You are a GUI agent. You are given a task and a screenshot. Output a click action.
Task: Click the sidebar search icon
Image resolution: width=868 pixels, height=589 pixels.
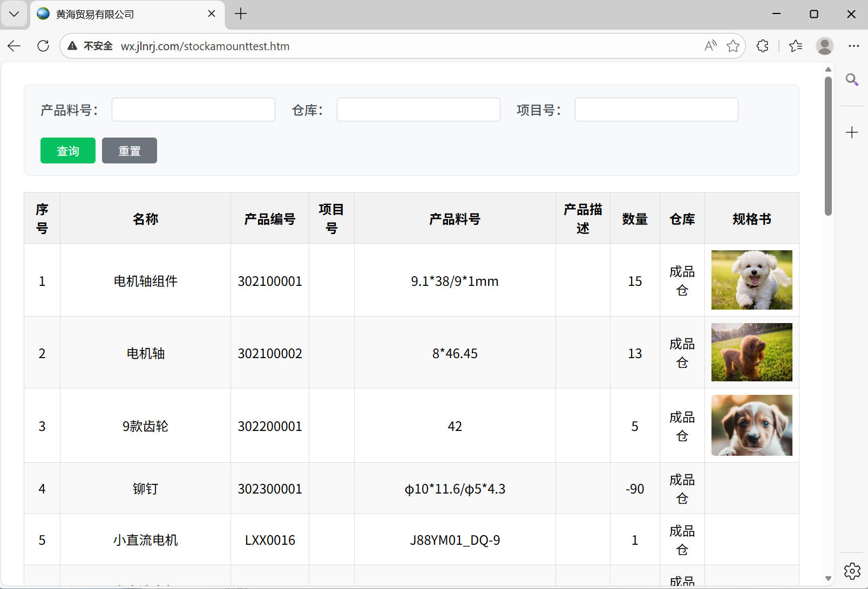pos(852,80)
